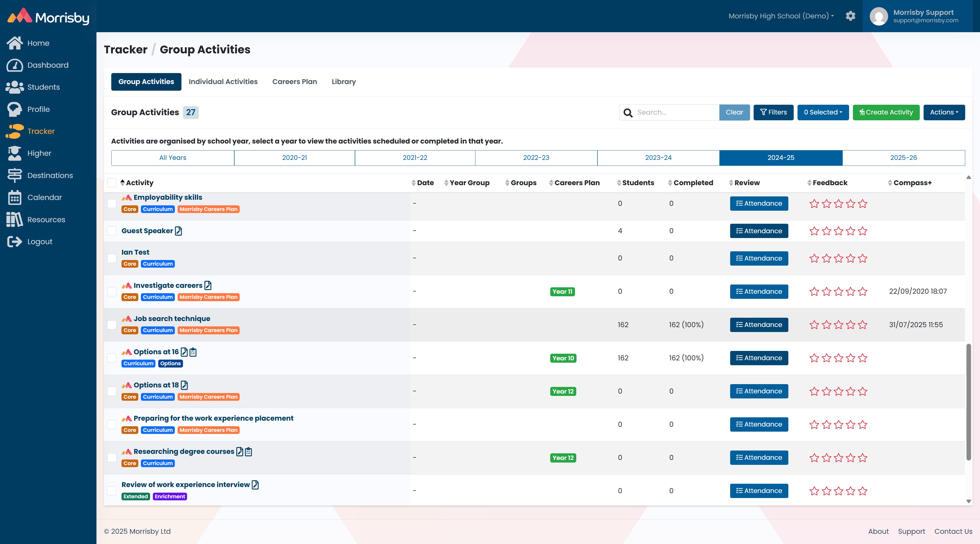Tick the Job search technique checkbox
980x544 pixels.
(x=112, y=325)
